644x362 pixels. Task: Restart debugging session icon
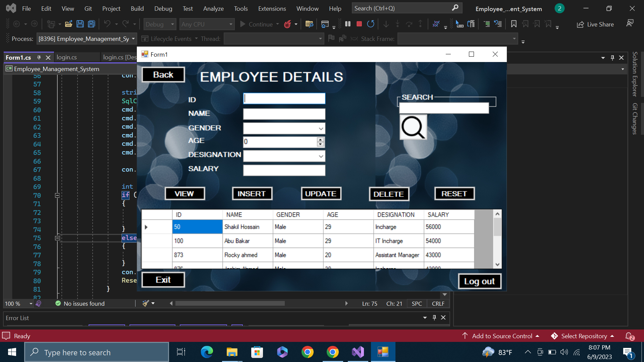pos(371,24)
